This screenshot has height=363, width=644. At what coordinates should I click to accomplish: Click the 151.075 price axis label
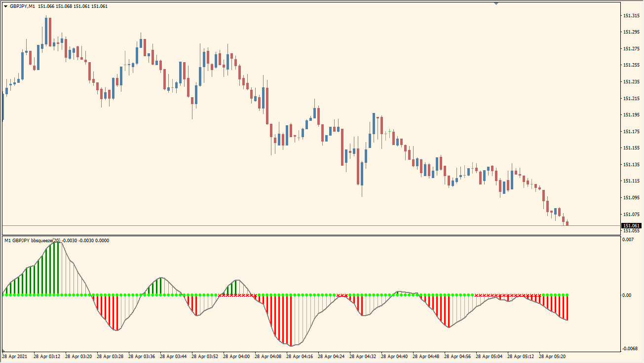click(x=631, y=215)
